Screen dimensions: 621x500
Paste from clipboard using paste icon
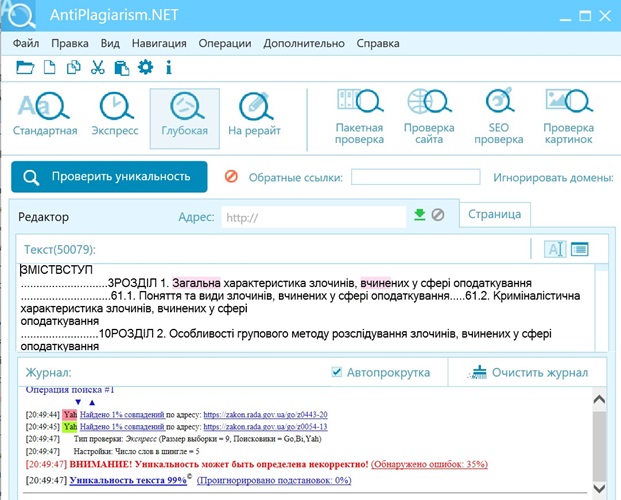(x=122, y=67)
